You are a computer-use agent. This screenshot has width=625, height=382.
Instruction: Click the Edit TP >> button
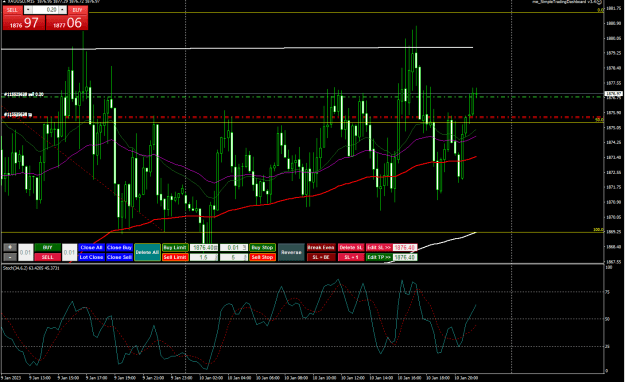[379, 257]
